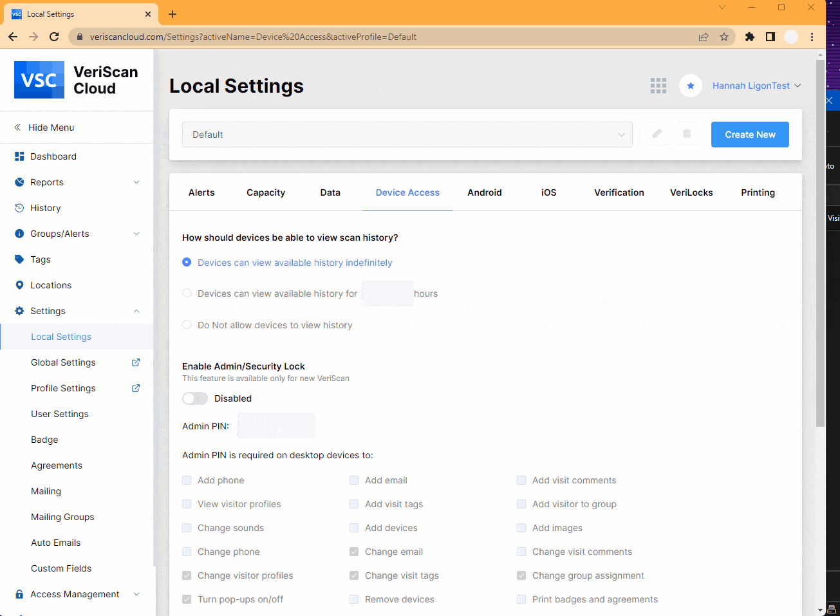Uncheck 'Turn pop-ups on/off' checkbox
The image size is (840, 616).
pos(187,599)
